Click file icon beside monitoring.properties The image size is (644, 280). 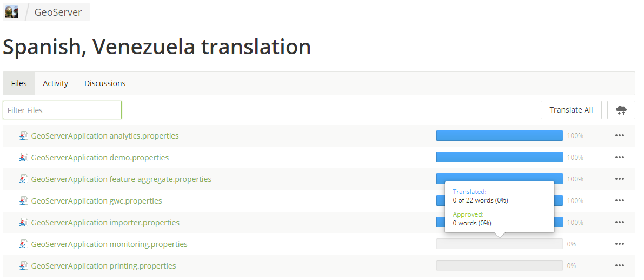click(24, 244)
